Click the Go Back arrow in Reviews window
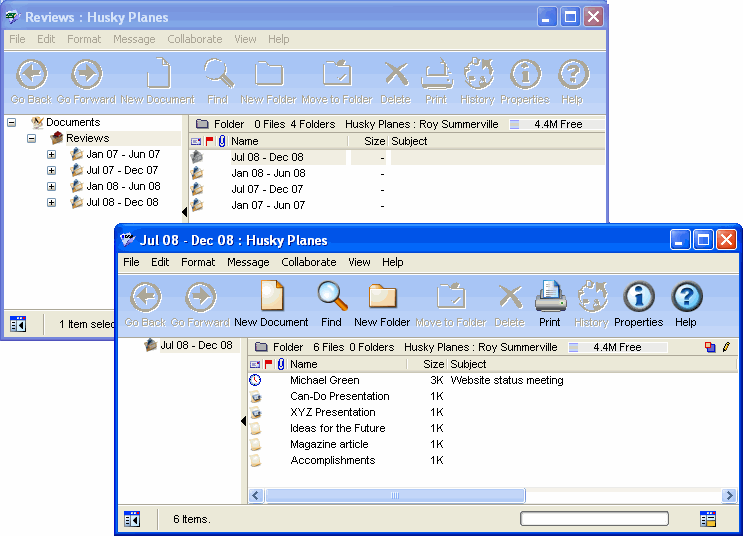The image size is (743, 536). [31, 75]
